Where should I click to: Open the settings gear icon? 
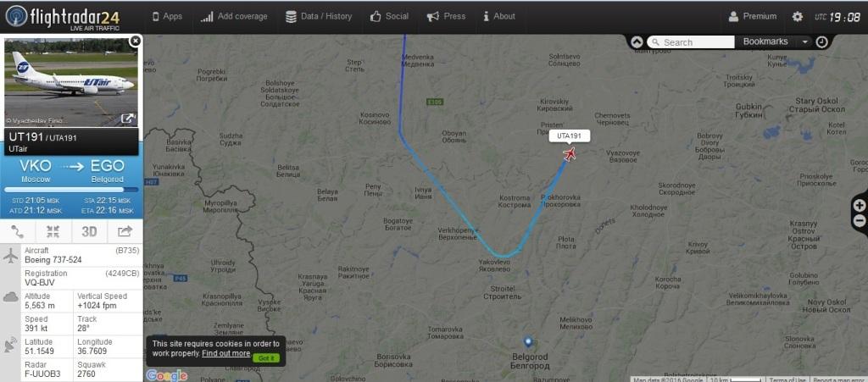point(797,17)
